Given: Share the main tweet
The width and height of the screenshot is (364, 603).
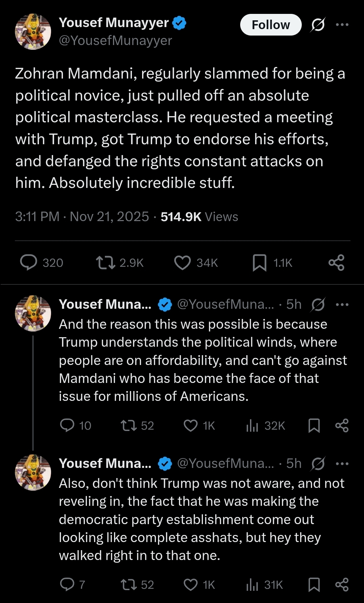Looking at the screenshot, I should pyautogui.click(x=336, y=263).
